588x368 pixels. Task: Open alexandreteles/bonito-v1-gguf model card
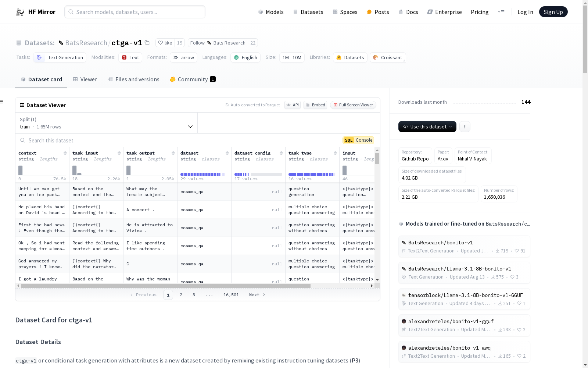pos(464,325)
